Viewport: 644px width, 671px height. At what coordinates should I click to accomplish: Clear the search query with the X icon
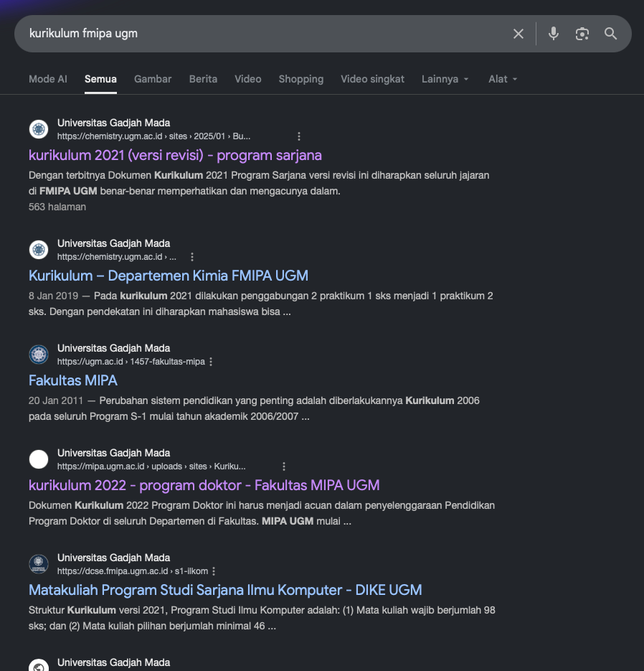518,34
